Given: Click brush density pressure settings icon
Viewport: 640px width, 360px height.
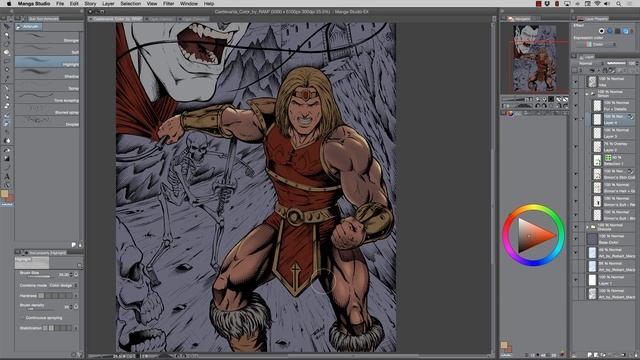Looking at the screenshot, I should click(76, 306).
